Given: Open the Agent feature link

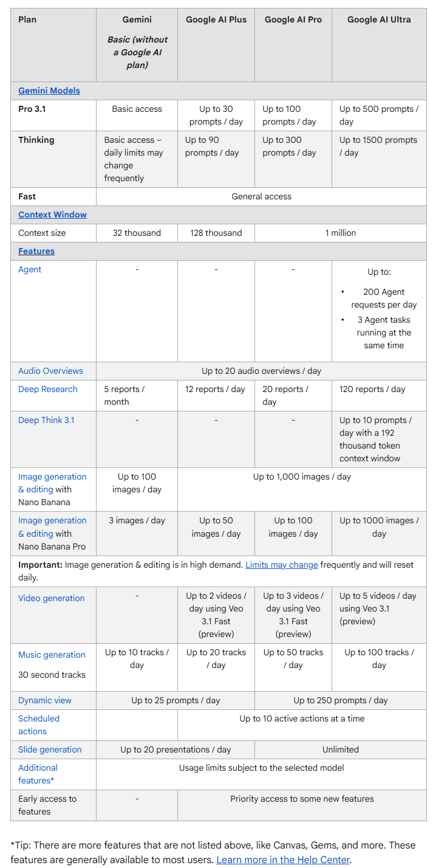Looking at the screenshot, I should (x=30, y=269).
